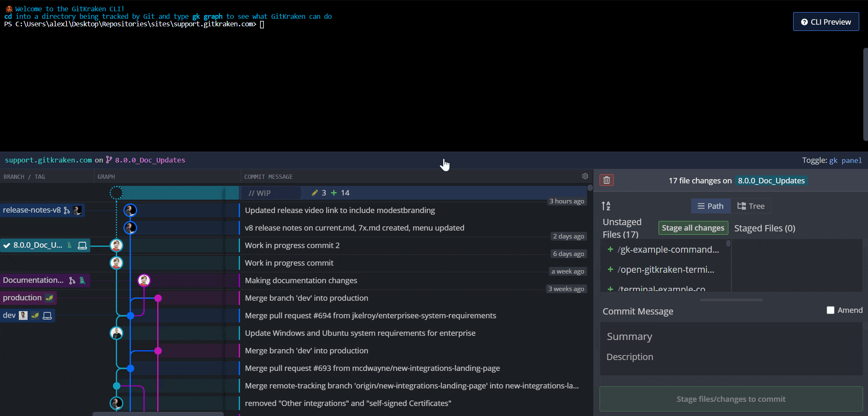Image resolution: width=868 pixels, height=416 pixels.
Task: Toggle the gk panel link
Action: point(845,160)
